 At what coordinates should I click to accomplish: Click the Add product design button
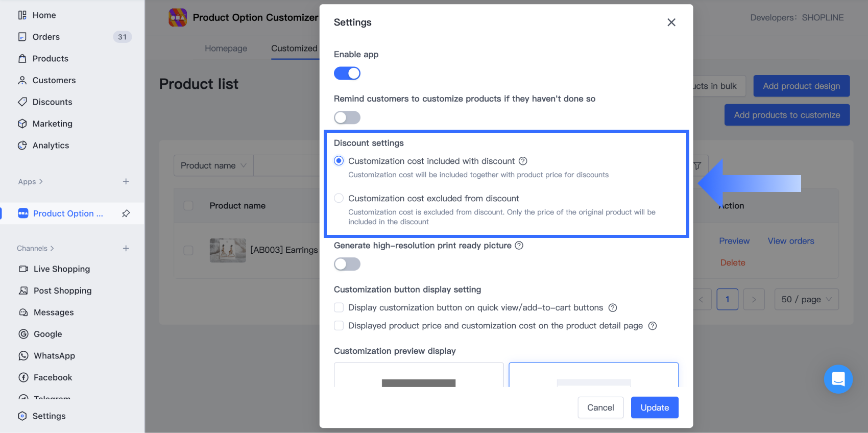[801, 86]
